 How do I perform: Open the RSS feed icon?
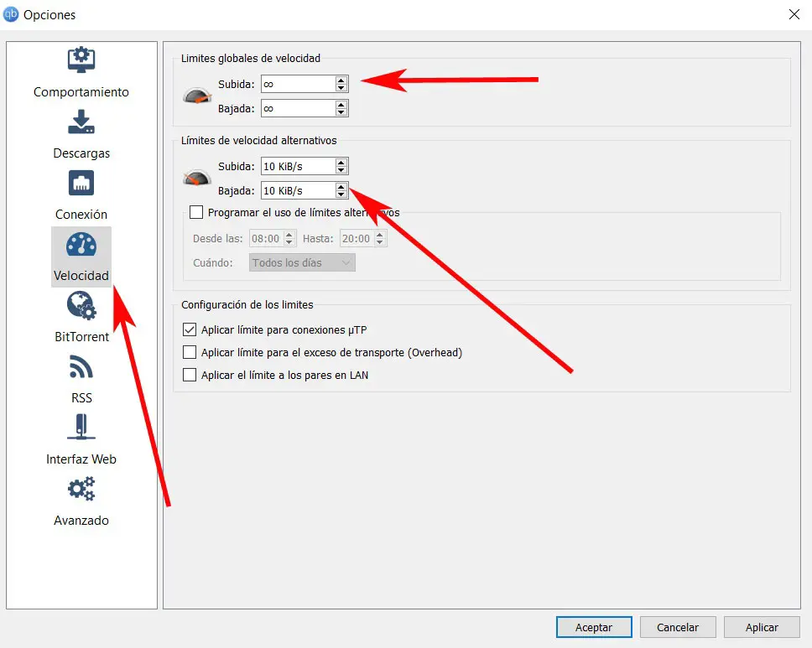pyautogui.click(x=81, y=366)
